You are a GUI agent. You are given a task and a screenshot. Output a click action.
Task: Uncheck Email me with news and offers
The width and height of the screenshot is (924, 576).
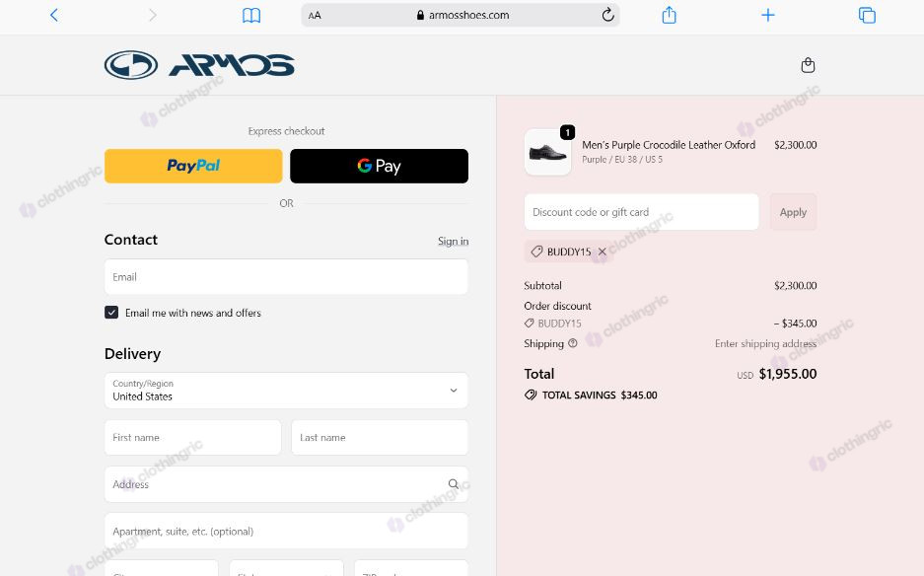111,313
